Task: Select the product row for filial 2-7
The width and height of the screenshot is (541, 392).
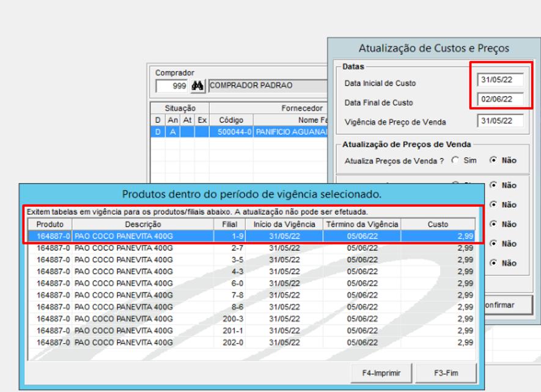Action: click(251, 248)
